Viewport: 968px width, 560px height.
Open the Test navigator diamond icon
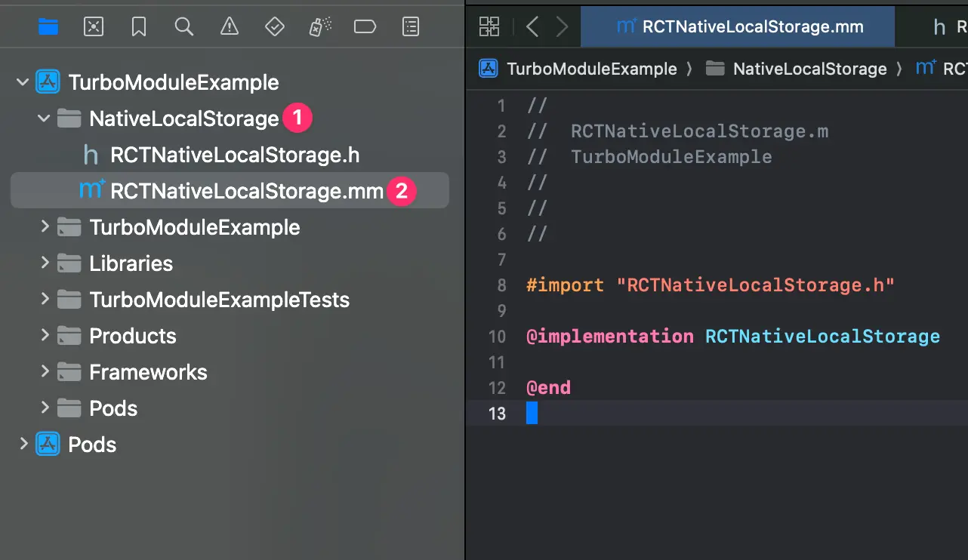pos(275,26)
